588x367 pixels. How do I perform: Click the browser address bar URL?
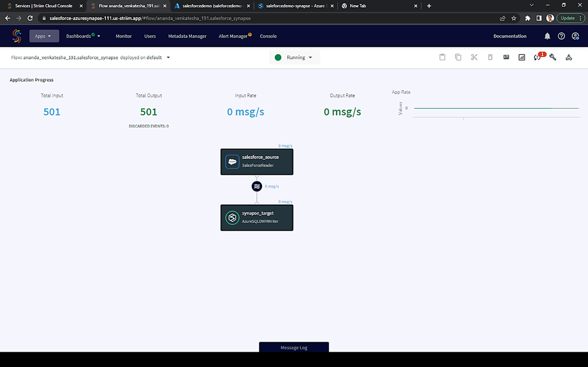(150, 18)
